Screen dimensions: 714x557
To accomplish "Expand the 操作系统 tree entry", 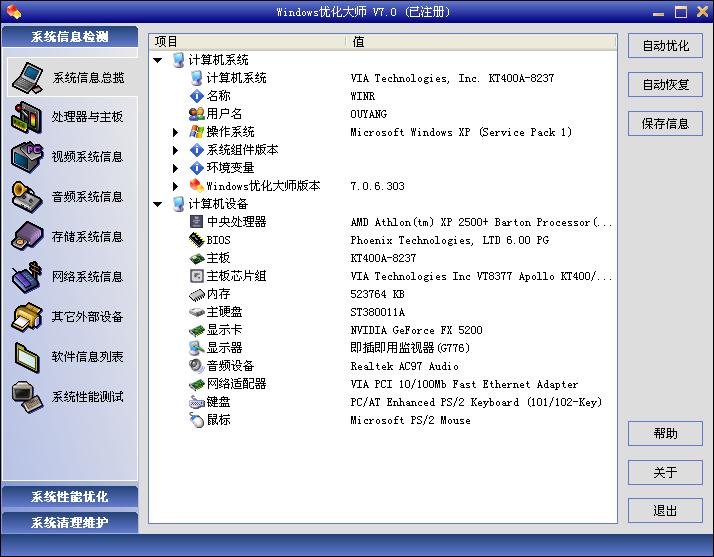I will pos(176,132).
